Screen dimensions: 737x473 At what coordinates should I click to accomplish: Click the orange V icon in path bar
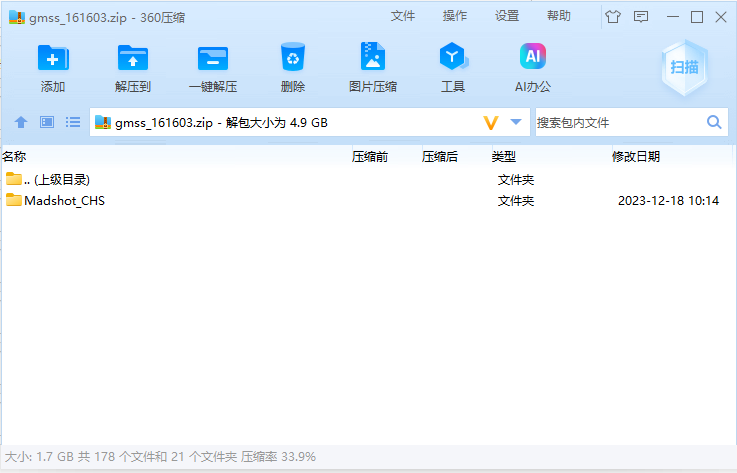coord(491,123)
